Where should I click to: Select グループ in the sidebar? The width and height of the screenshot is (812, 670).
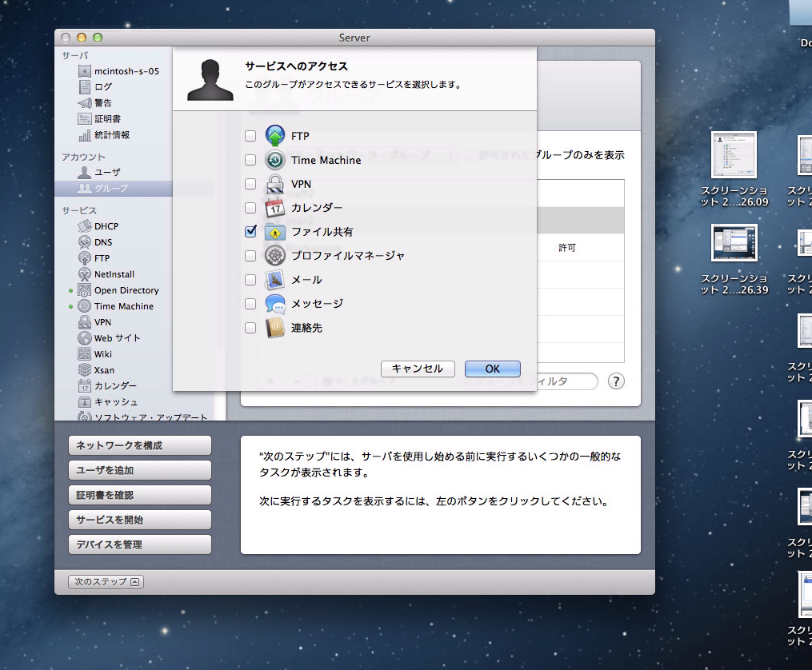pyautogui.click(x=113, y=189)
